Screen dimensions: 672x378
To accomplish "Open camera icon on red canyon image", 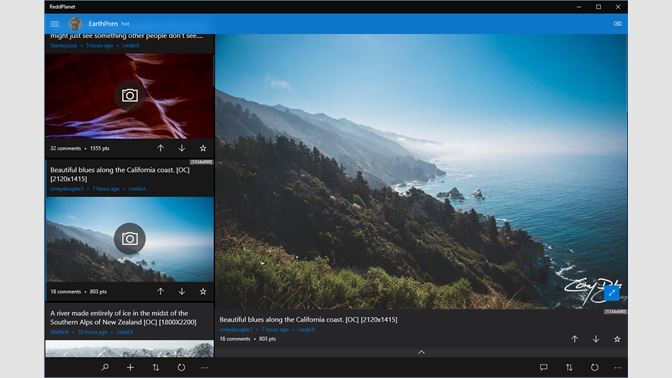I will (130, 95).
